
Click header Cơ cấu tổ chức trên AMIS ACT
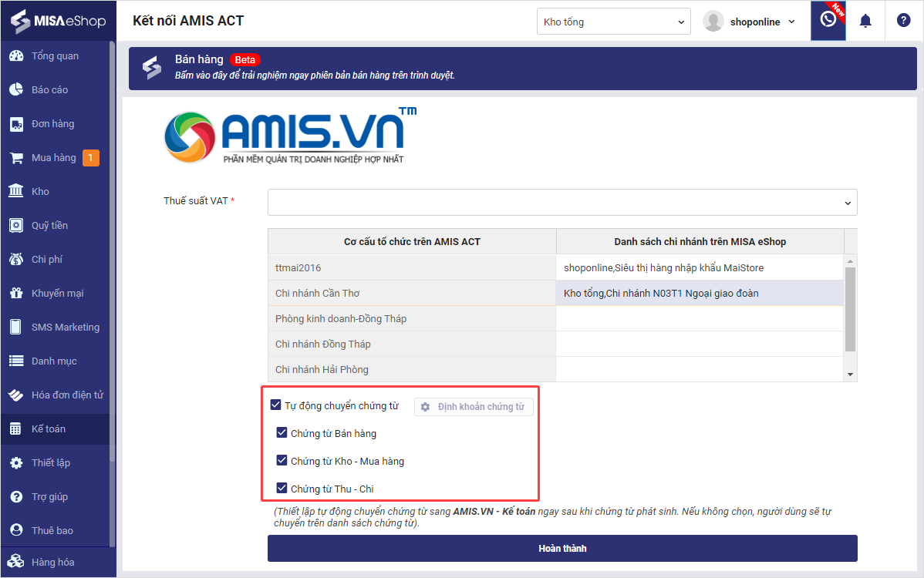(x=412, y=241)
